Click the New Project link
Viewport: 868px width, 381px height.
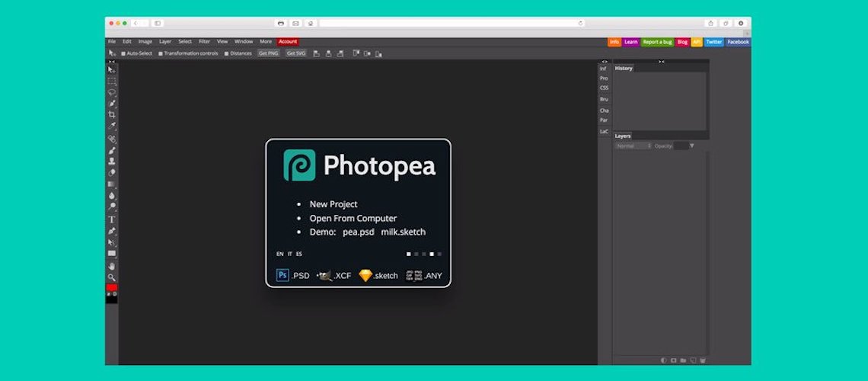(x=333, y=203)
